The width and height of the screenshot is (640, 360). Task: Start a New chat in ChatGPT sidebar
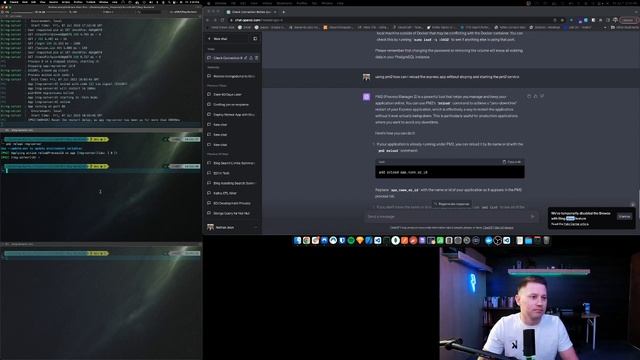(x=227, y=39)
